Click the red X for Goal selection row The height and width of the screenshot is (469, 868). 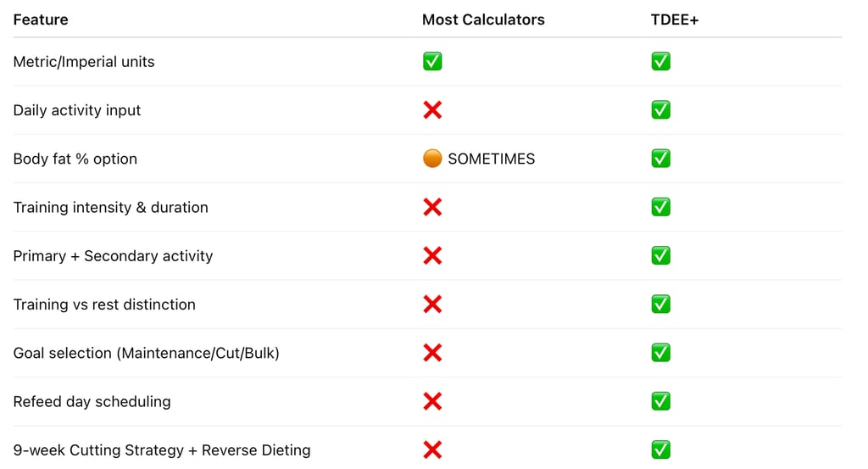click(x=432, y=353)
